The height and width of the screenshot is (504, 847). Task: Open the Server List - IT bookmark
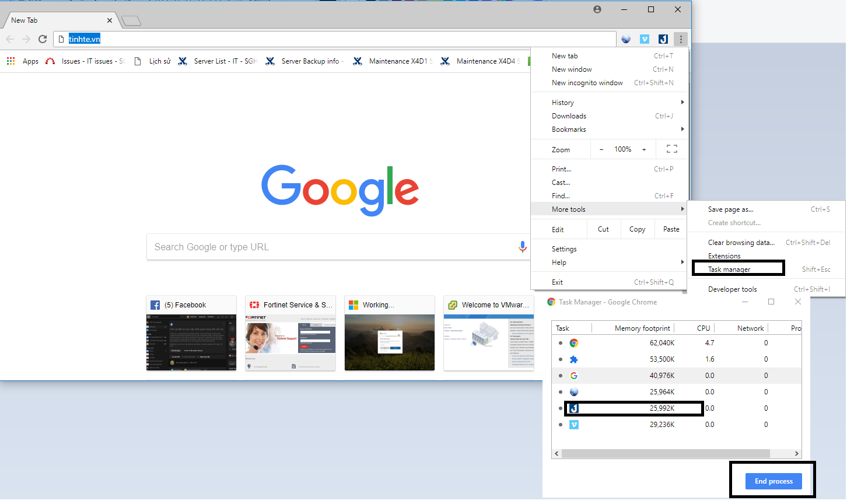tap(218, 61)
